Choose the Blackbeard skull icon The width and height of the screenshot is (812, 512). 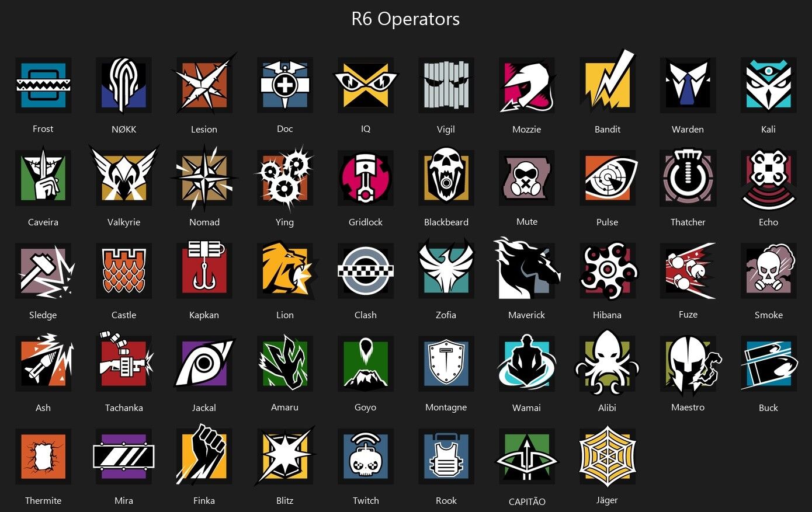446,178
